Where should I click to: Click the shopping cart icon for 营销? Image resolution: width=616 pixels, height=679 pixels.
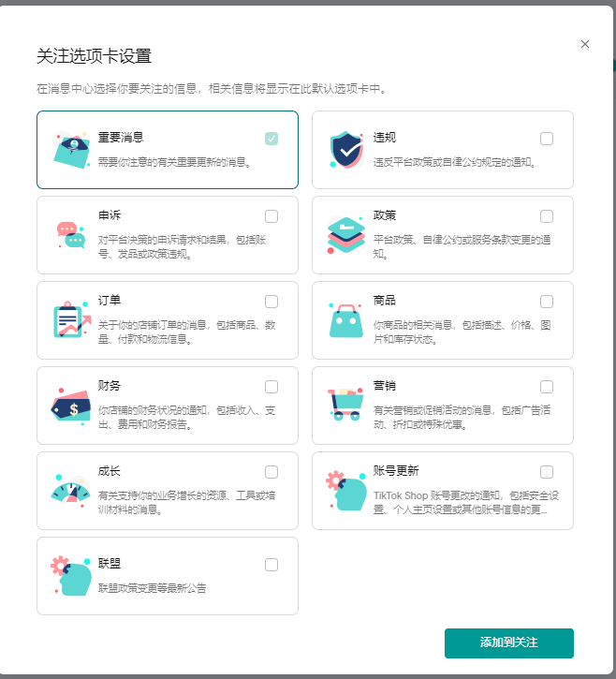[346, 406]
